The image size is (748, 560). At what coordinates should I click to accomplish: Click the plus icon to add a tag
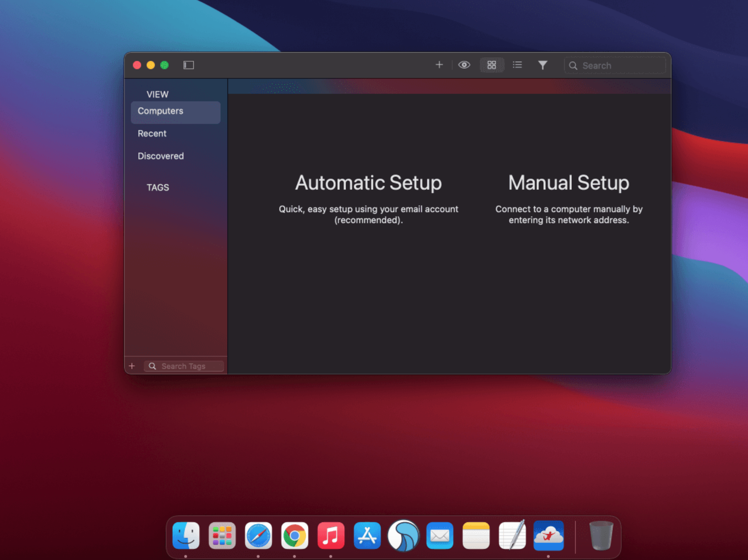click(x=132, y=366)
